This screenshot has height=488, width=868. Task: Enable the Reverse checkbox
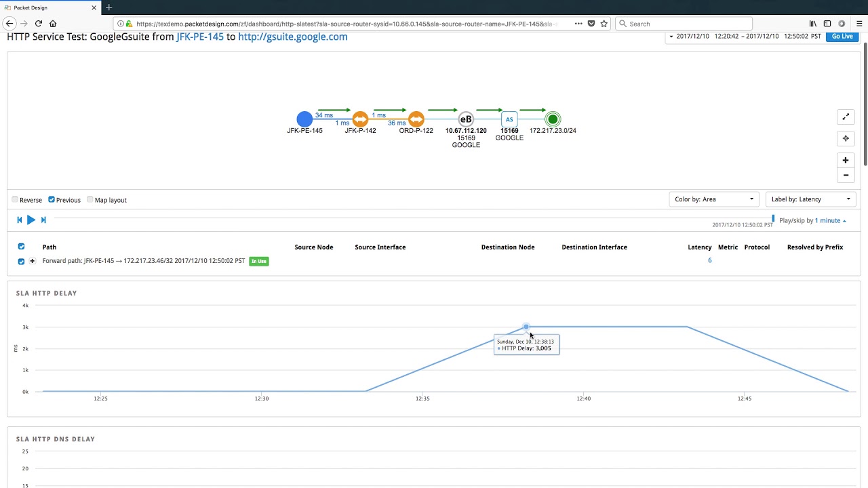point(15,199)
